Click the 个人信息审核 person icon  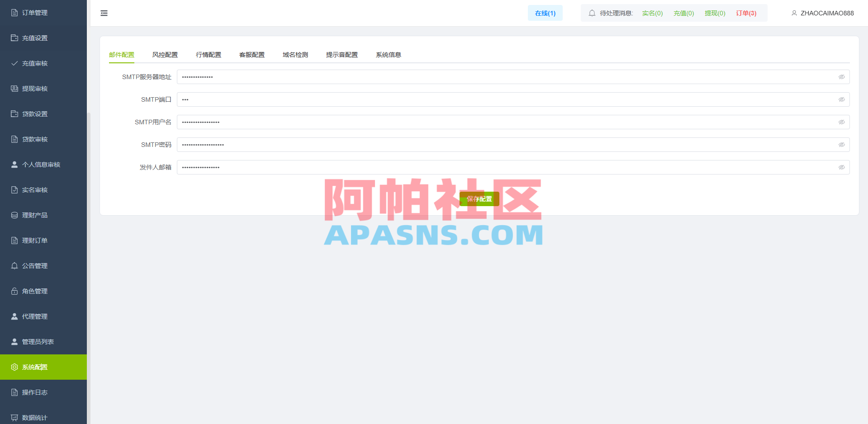[14, 165]
